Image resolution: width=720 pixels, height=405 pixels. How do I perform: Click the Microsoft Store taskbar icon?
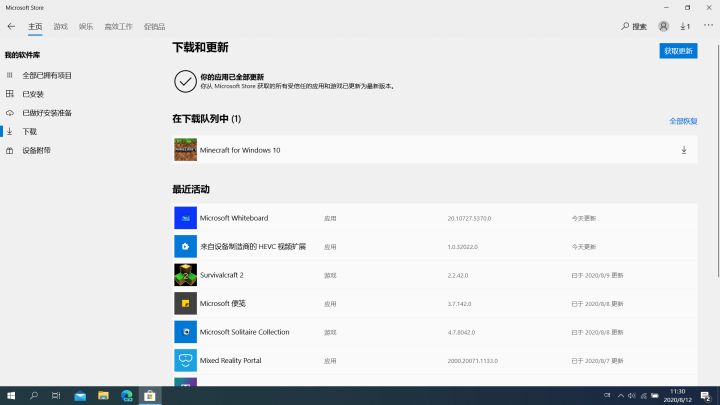[x=150, y=396]
